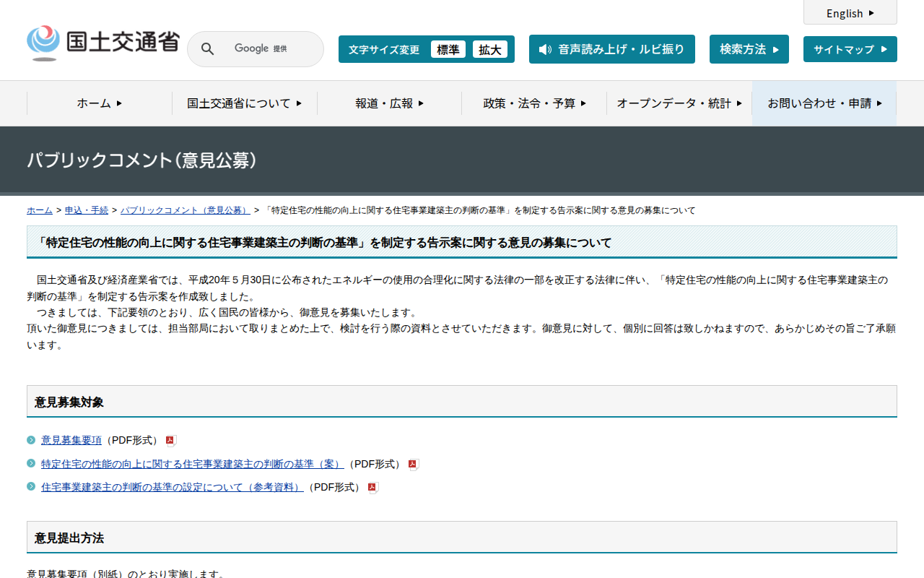
Task: Click the 国土交通省 logo
Action: point(103,43)
